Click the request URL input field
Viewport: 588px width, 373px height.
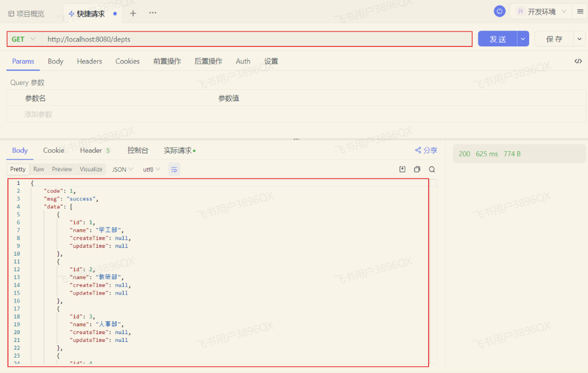257,39
